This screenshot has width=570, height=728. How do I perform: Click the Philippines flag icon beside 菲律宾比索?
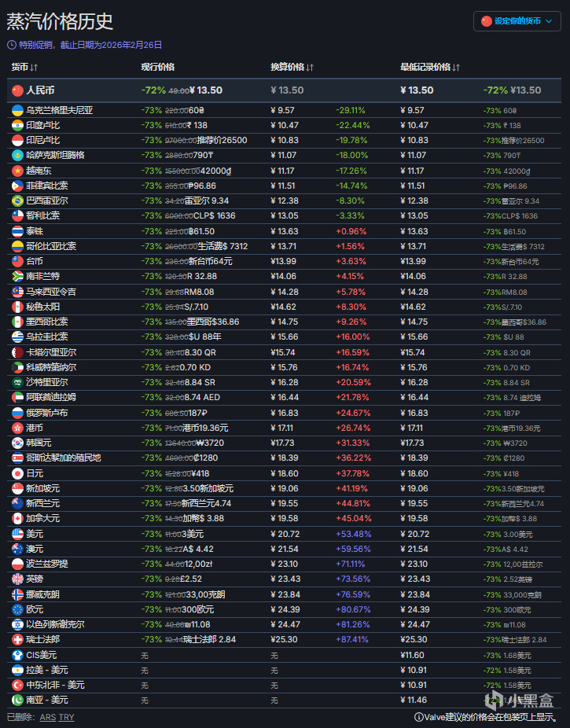coord(17,186)
